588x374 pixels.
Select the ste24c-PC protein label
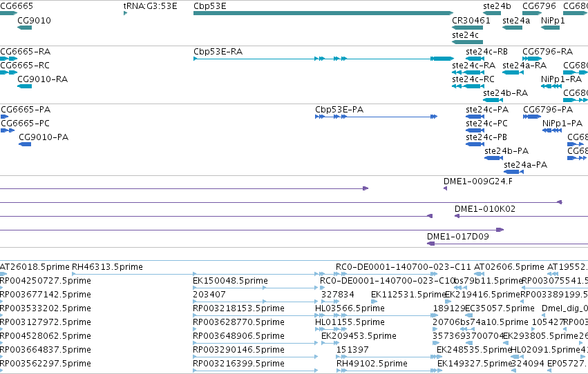pos(486,123)
